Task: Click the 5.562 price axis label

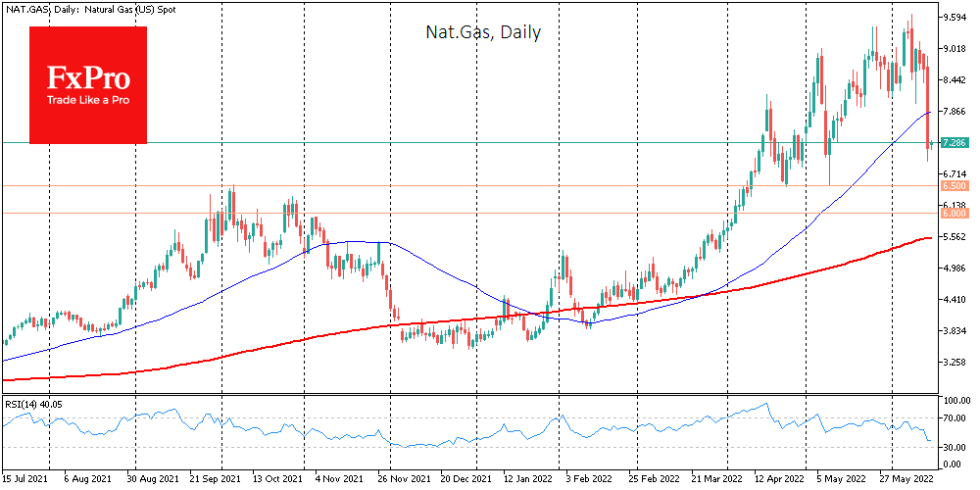Action: [x=954, y=237]
